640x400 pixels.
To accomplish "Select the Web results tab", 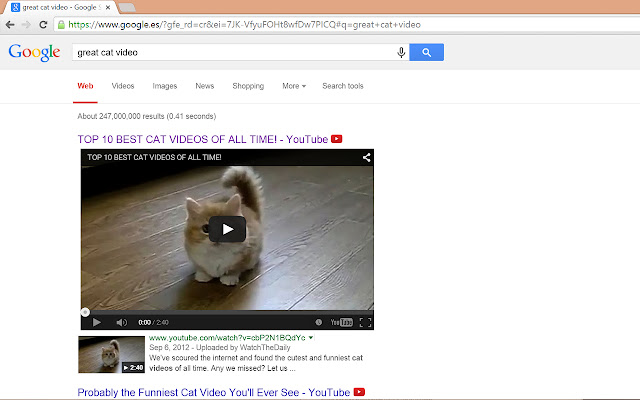I will pyautogui.click(x=85, y=86).
